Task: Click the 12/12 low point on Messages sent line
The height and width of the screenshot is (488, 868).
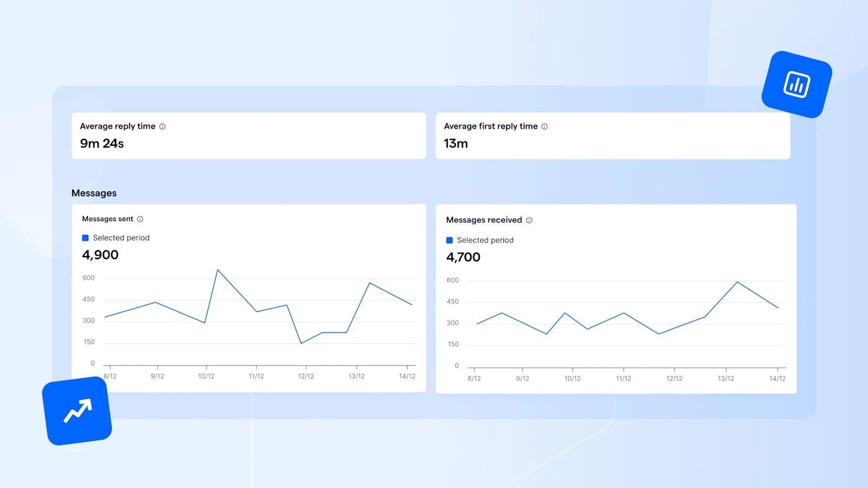Action: pos(301,343)
